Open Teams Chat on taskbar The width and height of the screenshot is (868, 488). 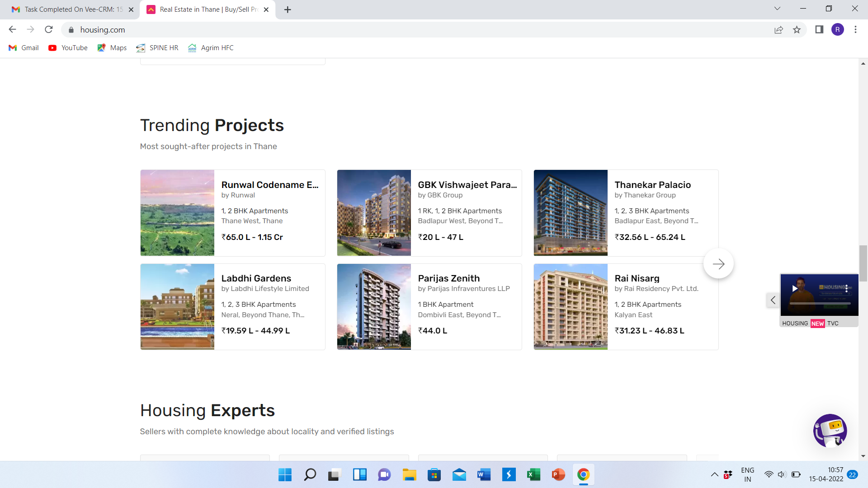coord(384,475)
